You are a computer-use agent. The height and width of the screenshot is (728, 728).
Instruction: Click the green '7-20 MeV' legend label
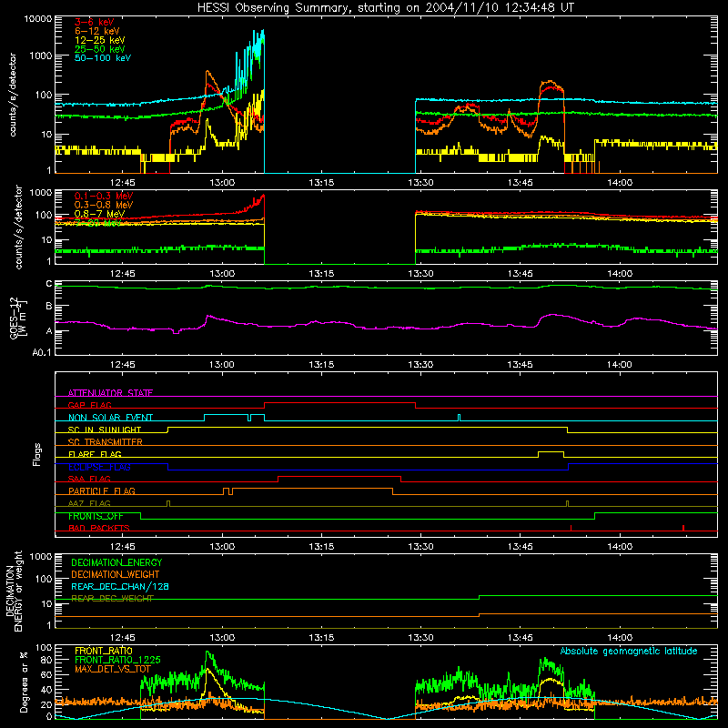click(x=97, y=223)
